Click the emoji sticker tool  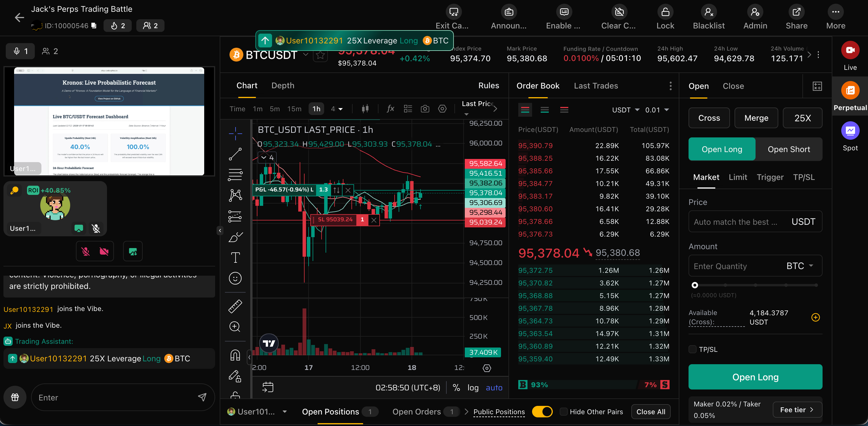[235, 278]
